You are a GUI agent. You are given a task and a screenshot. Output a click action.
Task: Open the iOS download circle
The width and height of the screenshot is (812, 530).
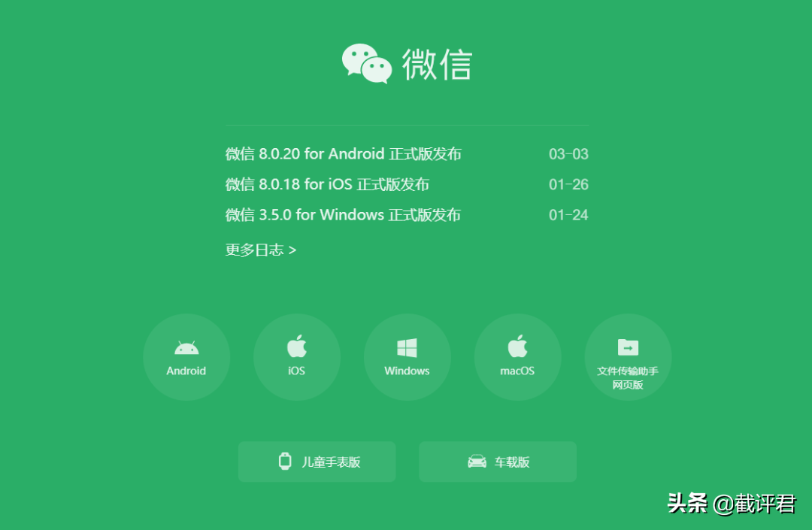pyautogui.click(x=297, y=357)
